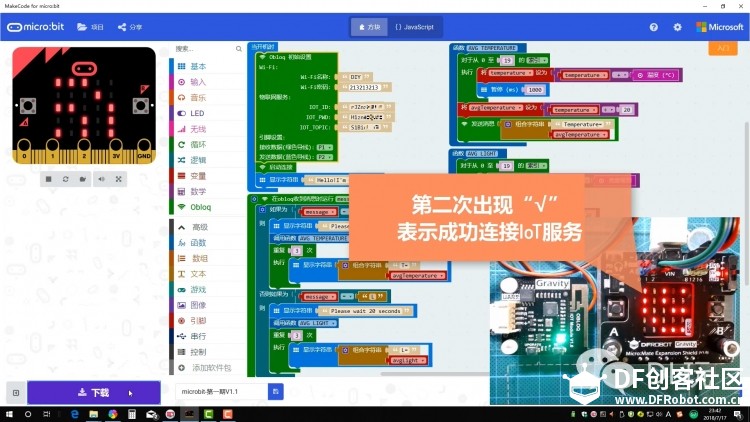Open receive pin P1 dropdown

[x=324, y=147]
